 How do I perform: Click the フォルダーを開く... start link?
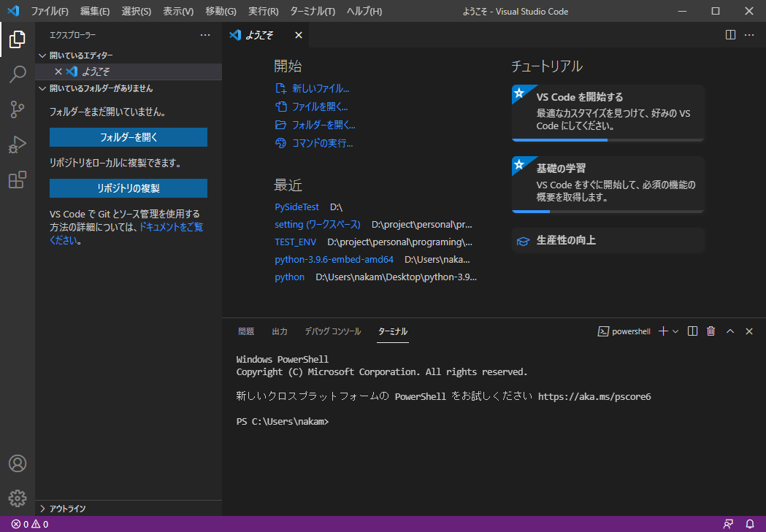[315, 125]
